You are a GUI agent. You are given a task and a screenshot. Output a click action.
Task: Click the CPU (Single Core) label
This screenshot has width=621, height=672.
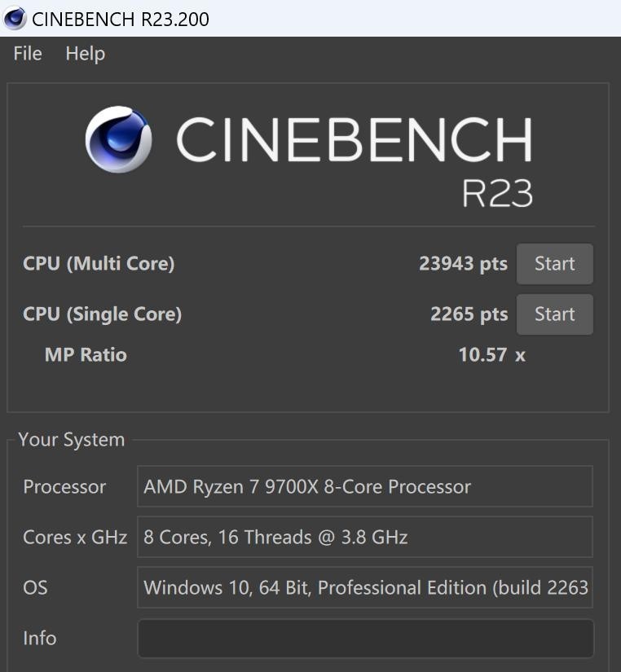(x=102, y=314)
